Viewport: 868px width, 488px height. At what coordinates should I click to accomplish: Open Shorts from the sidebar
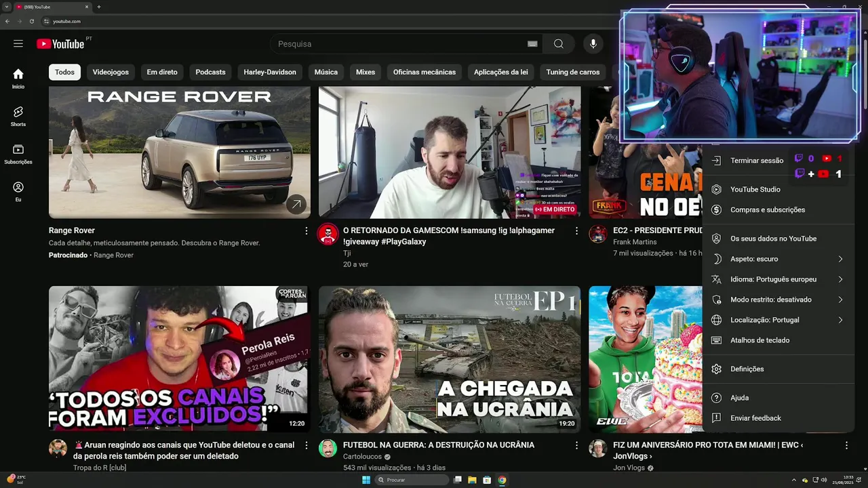pyautogui.click(x=18, y=117)
